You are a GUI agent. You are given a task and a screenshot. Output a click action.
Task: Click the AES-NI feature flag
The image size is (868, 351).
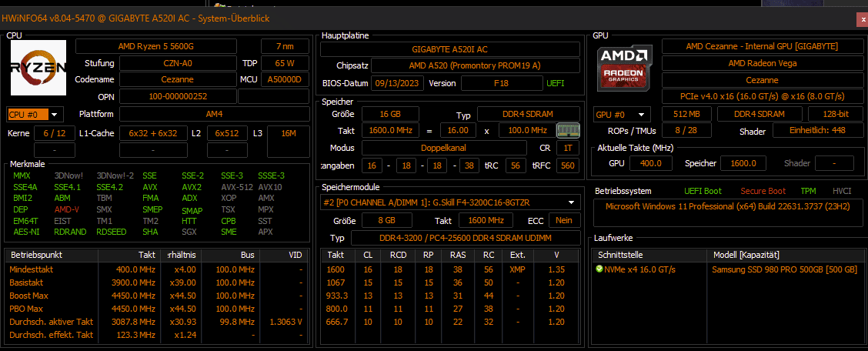pos(25,232)
